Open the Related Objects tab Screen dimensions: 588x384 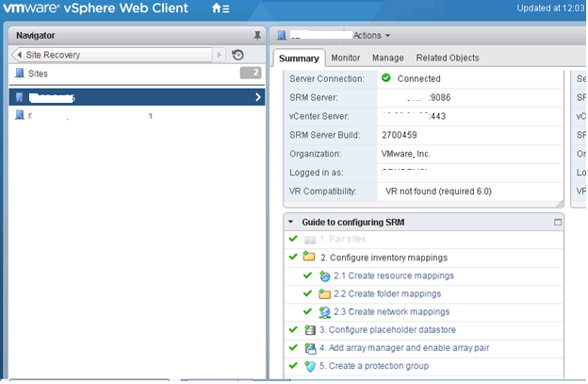pos(448,58)
